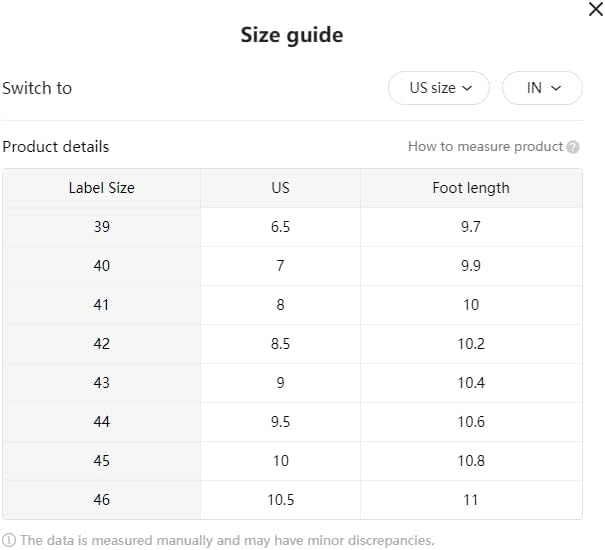Viewport: 605px width, 550px height.
Task: Click label size 42 cell
Action: (101, 344)
